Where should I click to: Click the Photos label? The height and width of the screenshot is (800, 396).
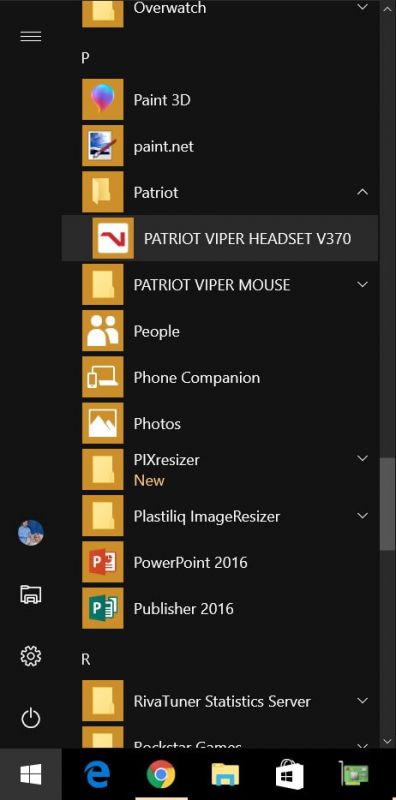(157, 423)
